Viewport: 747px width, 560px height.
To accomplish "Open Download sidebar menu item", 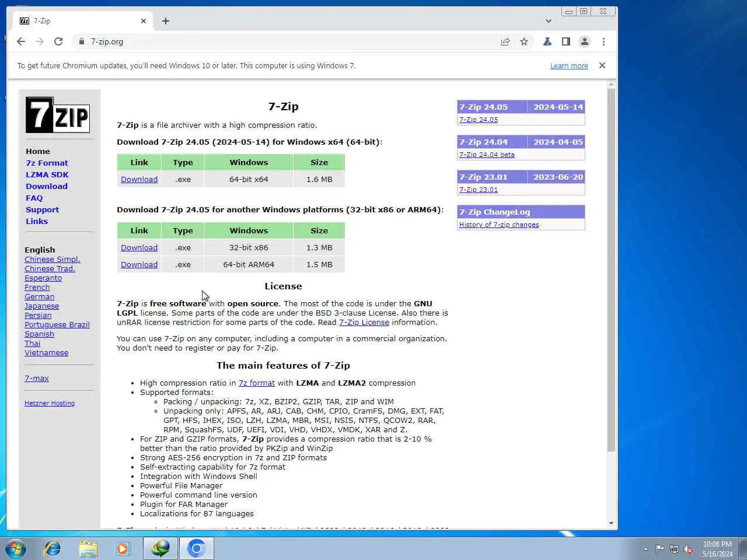I will click(x=47, y=186).
